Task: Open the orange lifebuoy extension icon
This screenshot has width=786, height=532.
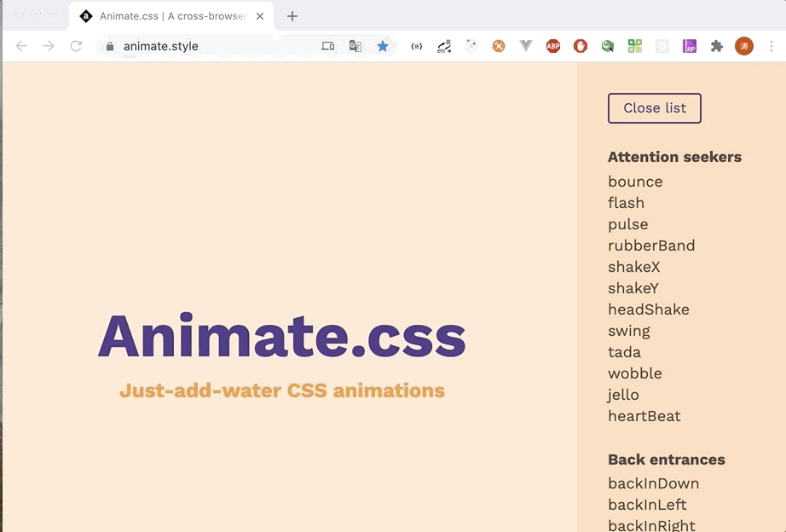Action: 498,46
